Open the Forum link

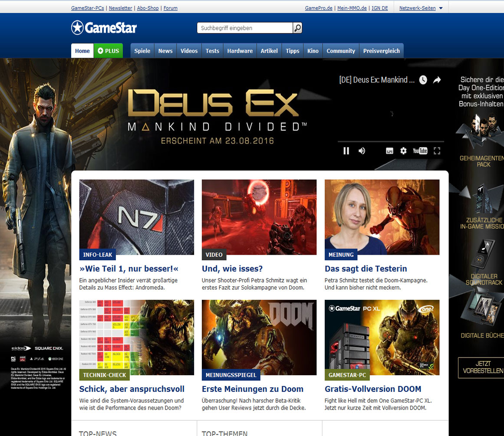(x=170, y=8)
